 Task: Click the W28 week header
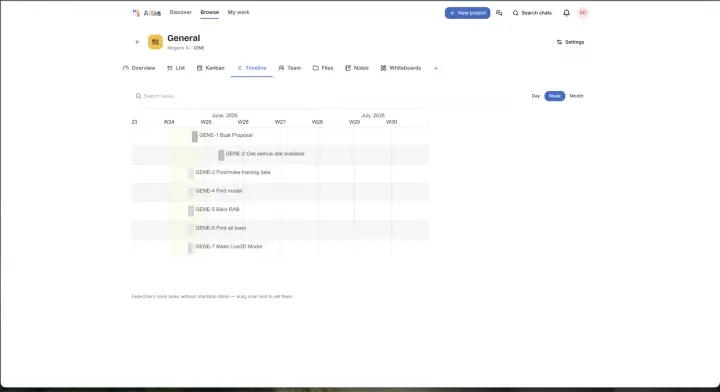pyautogui.click(x=317, y=122)
